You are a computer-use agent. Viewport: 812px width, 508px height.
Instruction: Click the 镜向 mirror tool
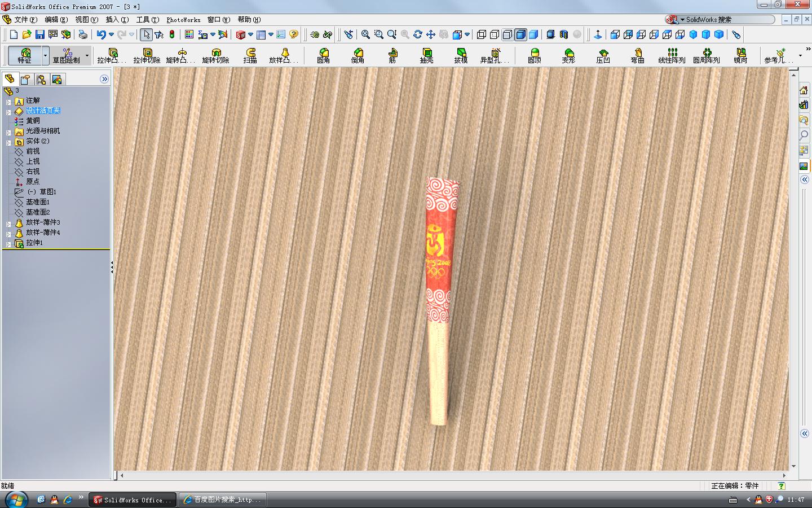[x=741, y=55]
